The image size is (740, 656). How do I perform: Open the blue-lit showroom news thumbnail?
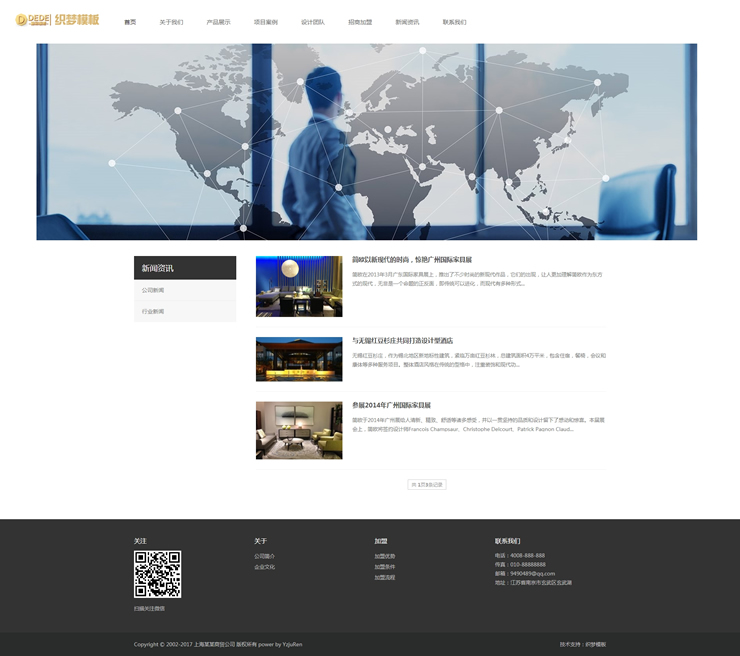[x=298, y=286]
